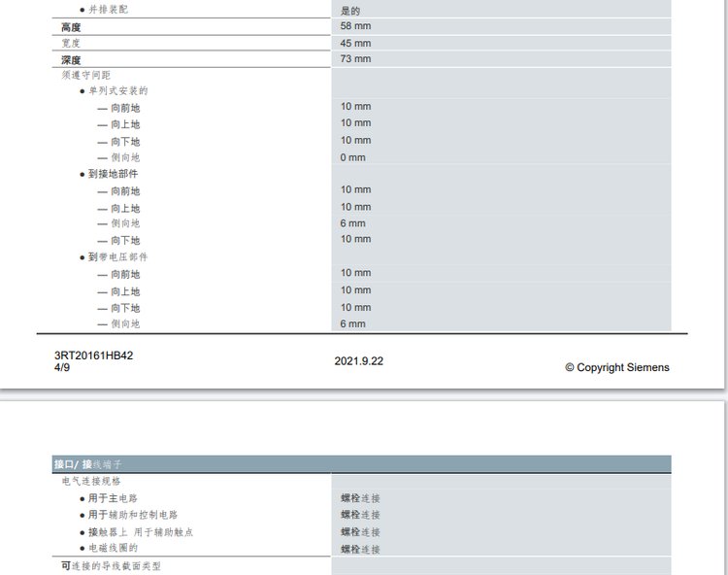Select the 到带电压部件 bullet item
The image size is (728, 575).
117,257
